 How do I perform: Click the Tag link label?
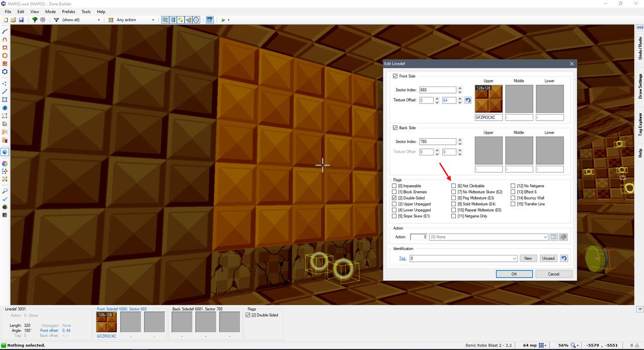403,258
